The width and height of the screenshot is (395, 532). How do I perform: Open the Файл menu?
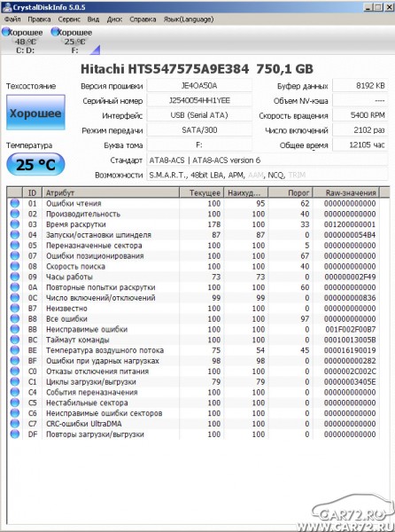[x=12, y=20]
